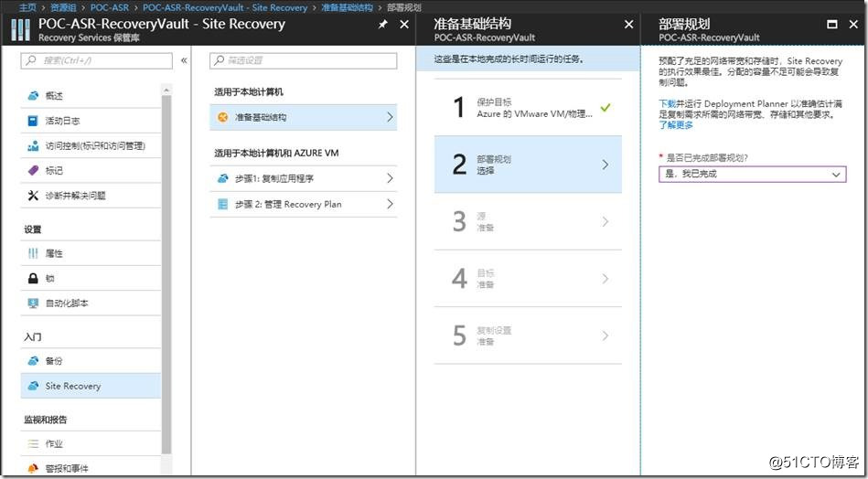
Task: Open the 是否已完成部署规划 dropdown
Action: point(753,174)
